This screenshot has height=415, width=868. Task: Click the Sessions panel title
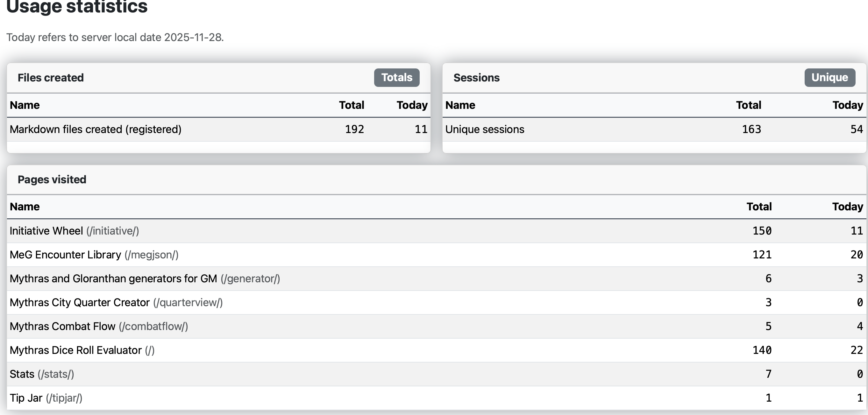(x=476, y=78)
